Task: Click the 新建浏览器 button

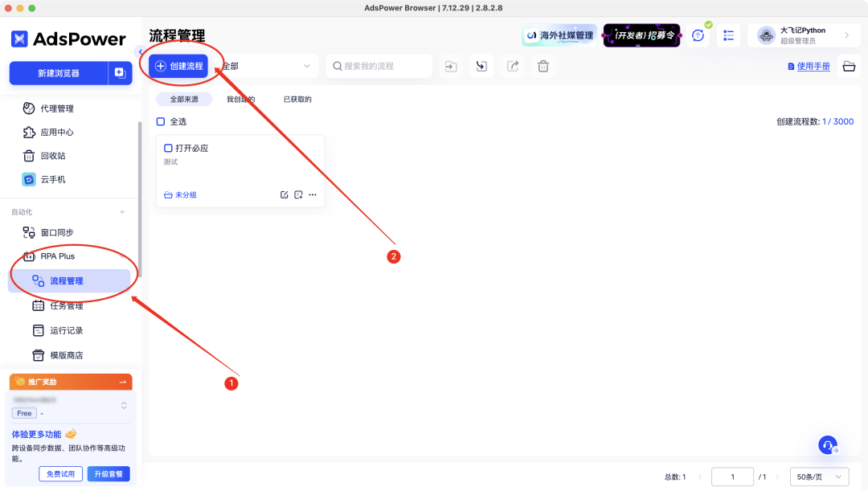Action: click(x=59, y=73)
